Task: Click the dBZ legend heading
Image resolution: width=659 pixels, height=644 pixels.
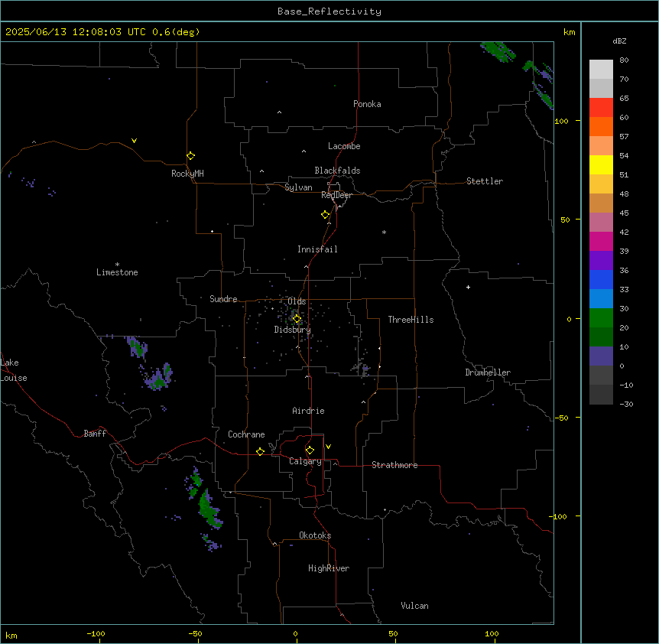Action: pyautogui.click(x=619, y=41)
